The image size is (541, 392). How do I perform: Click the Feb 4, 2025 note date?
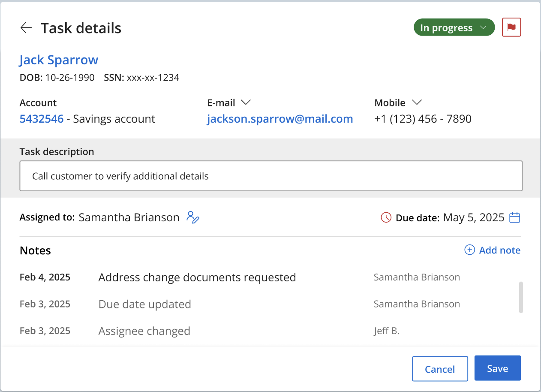point(45,277)
